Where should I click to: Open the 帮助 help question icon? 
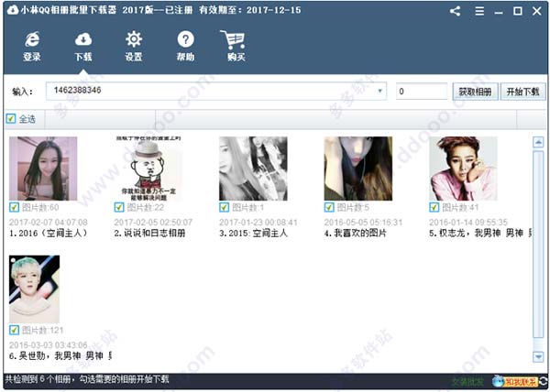185,46
